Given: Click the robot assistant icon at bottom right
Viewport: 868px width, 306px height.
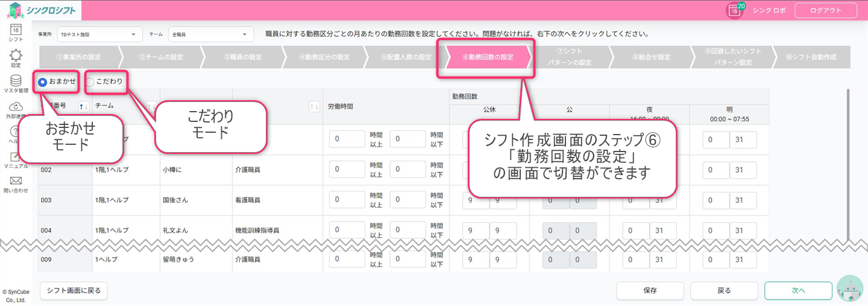Looking at the screenshot, I should (x=850, y=290).
